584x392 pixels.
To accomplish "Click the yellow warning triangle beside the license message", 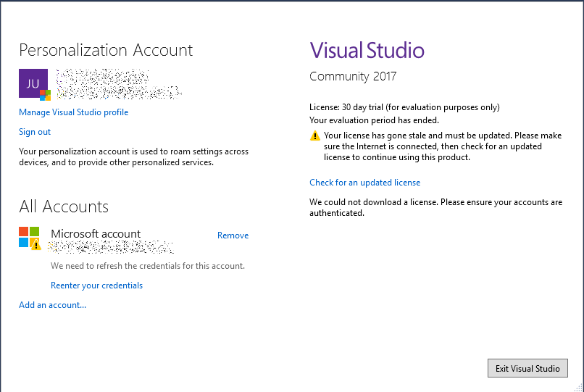I will [314, 136].
